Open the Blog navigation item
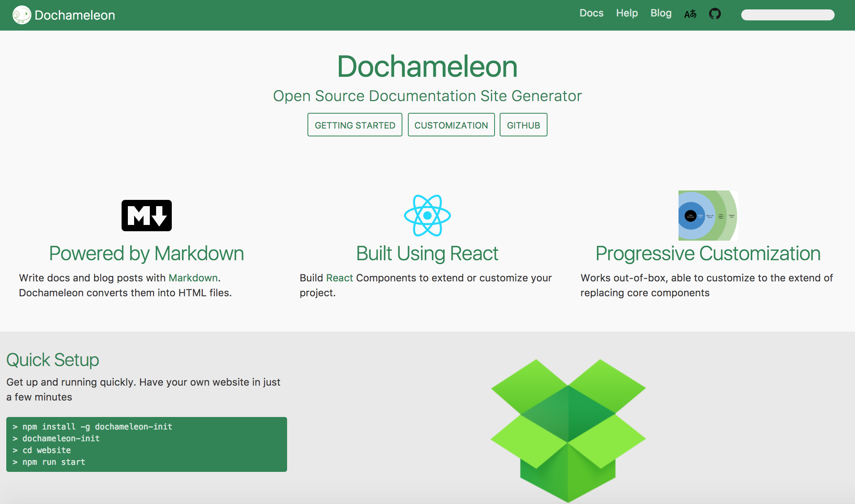 click(x=661, y=13)
